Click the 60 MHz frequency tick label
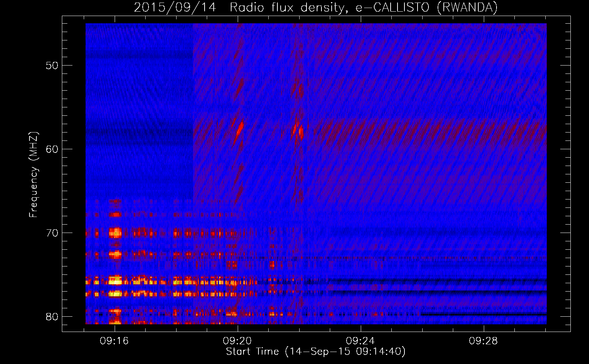The height and width of the screenshot is (364, 589). click(x=52, y=149)
